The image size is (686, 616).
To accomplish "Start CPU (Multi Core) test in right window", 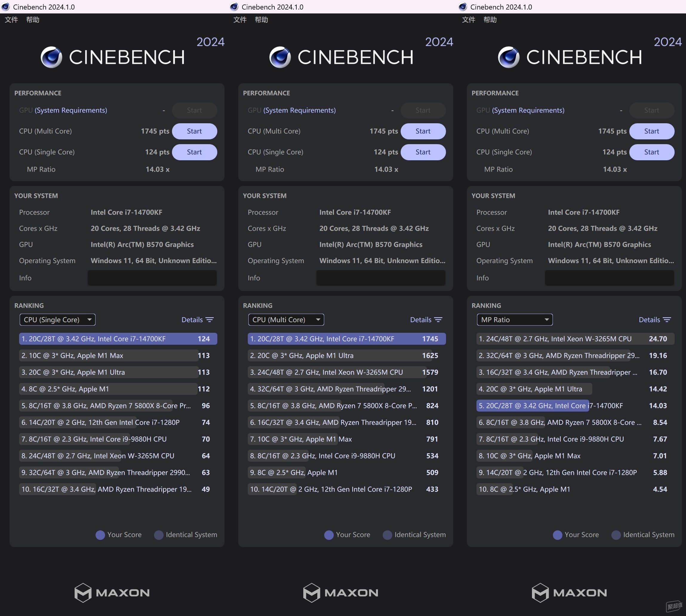I will [x=651, y=131].
